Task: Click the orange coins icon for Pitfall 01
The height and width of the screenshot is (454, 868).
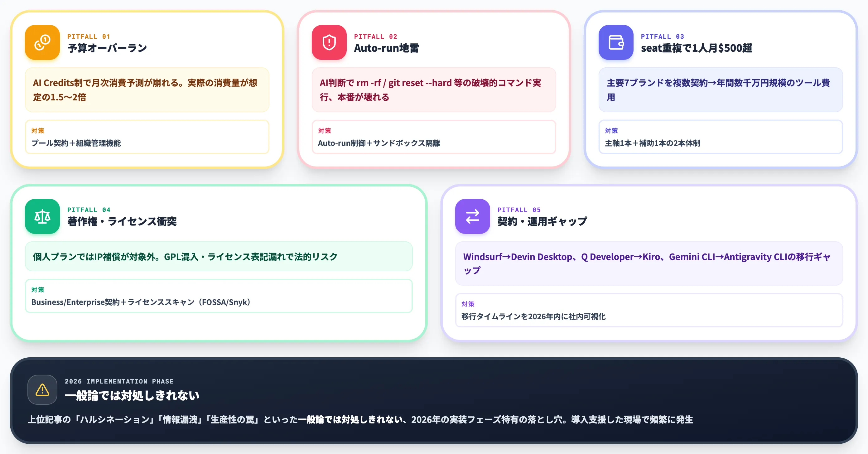Action: click(x=42, y=42)
